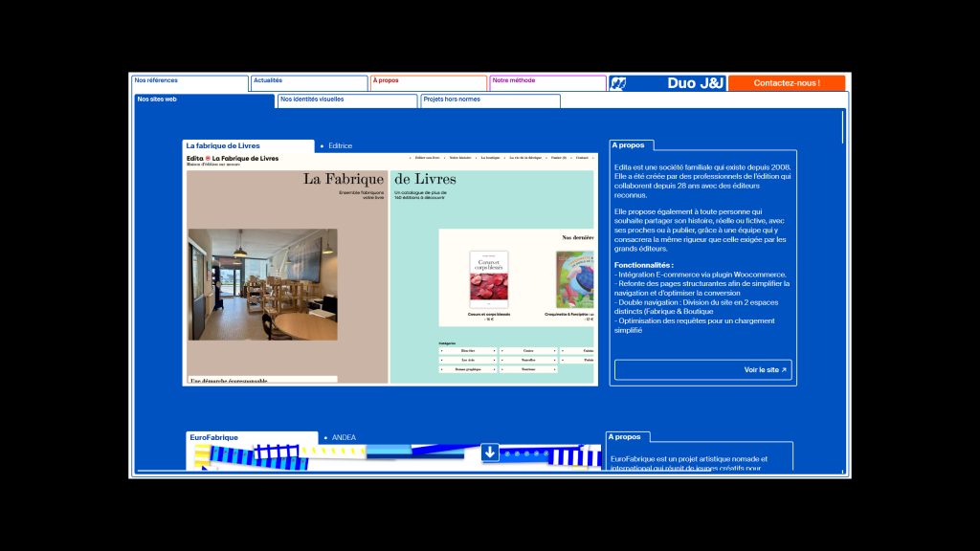Select the La fabrique de Livres project tab
Screen dimensions: 980x551
click(x=248, y=146)
